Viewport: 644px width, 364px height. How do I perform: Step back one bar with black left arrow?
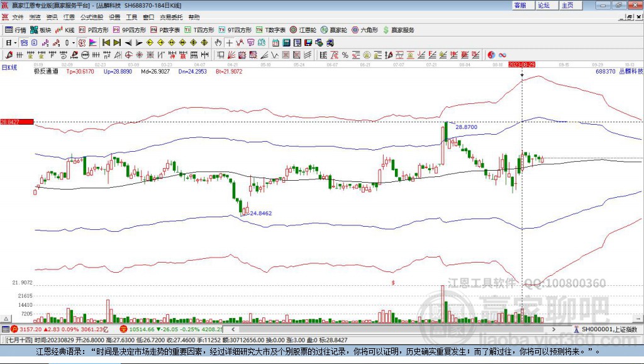click(x=128, y=43)
